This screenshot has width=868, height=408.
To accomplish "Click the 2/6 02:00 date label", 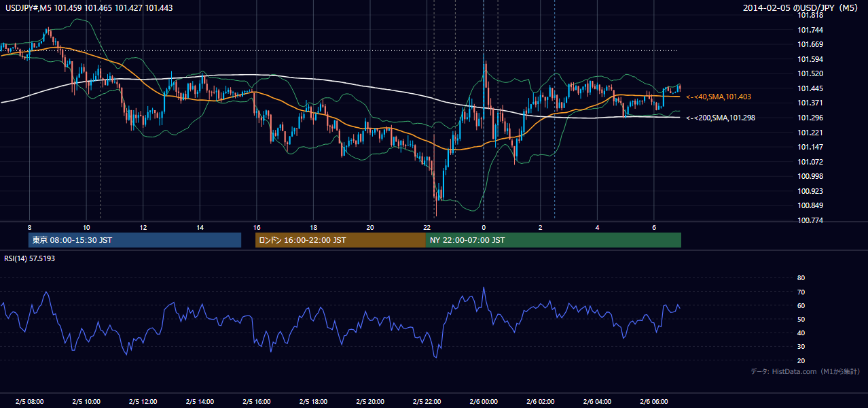I will pyautogui.click(x=540, y=402).
